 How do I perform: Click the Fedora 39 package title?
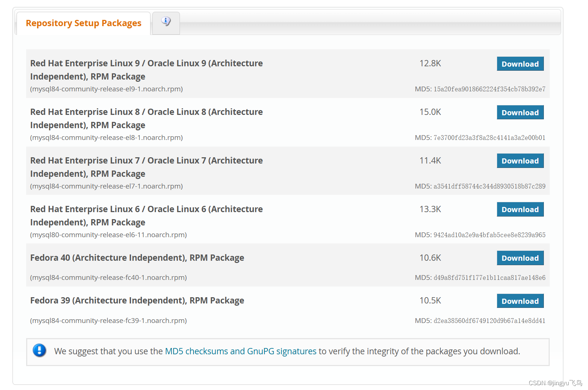point(137,300)
